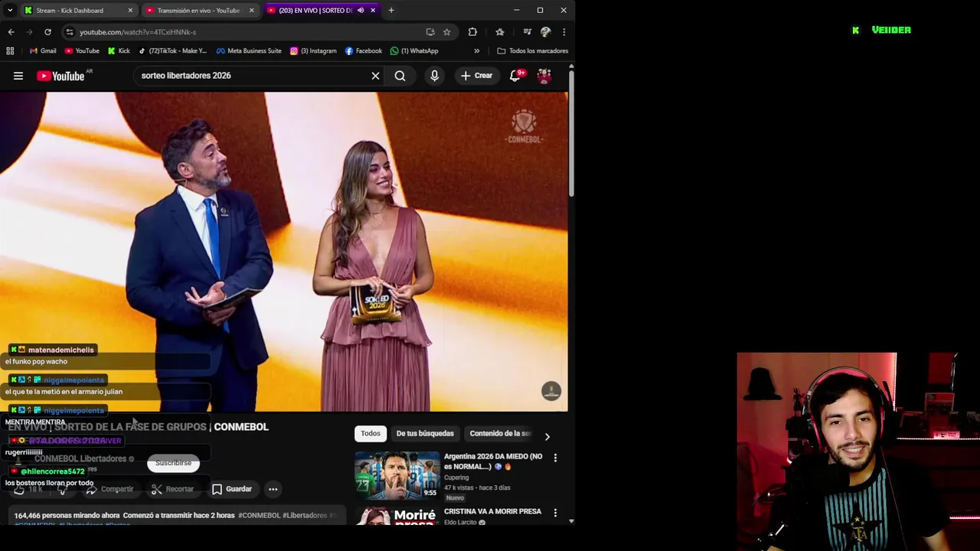Open the Meta Business Suite bookmark
The height and width of the screenshot is (551, 980).
tap(249, 51)
